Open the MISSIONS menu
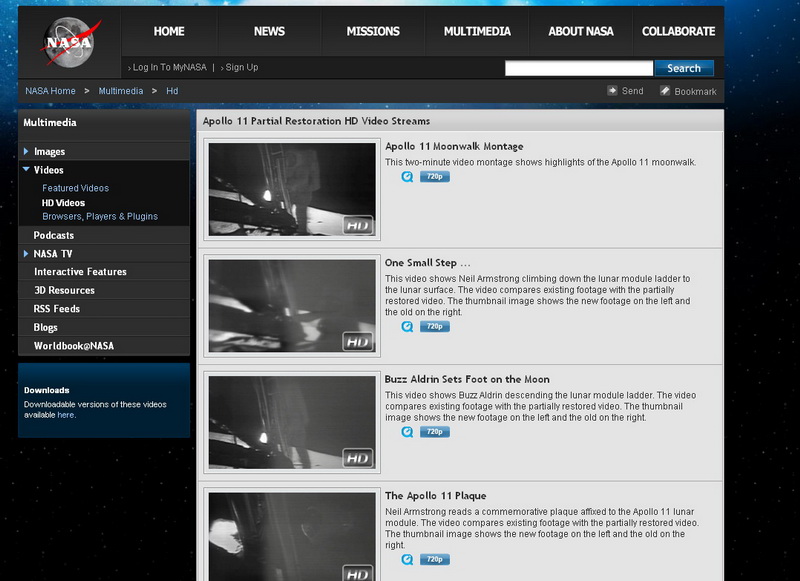The image size is (800, 581). pos(373,31)
